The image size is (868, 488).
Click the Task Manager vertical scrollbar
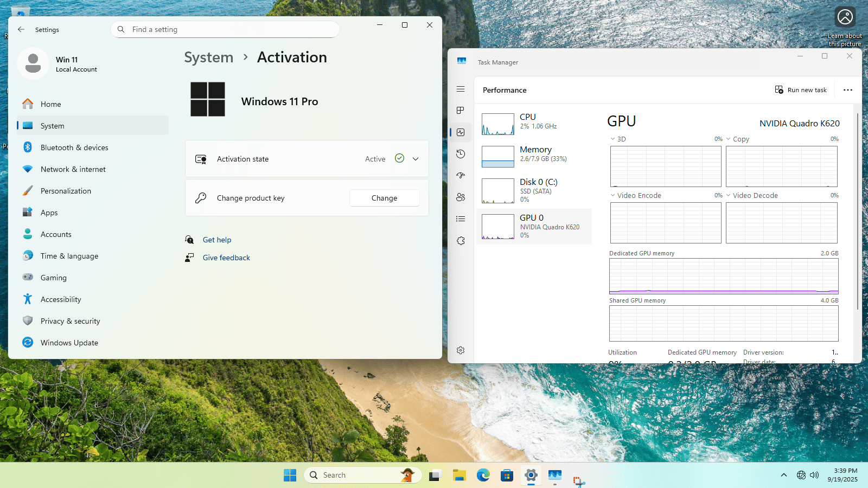coord(858,211)
